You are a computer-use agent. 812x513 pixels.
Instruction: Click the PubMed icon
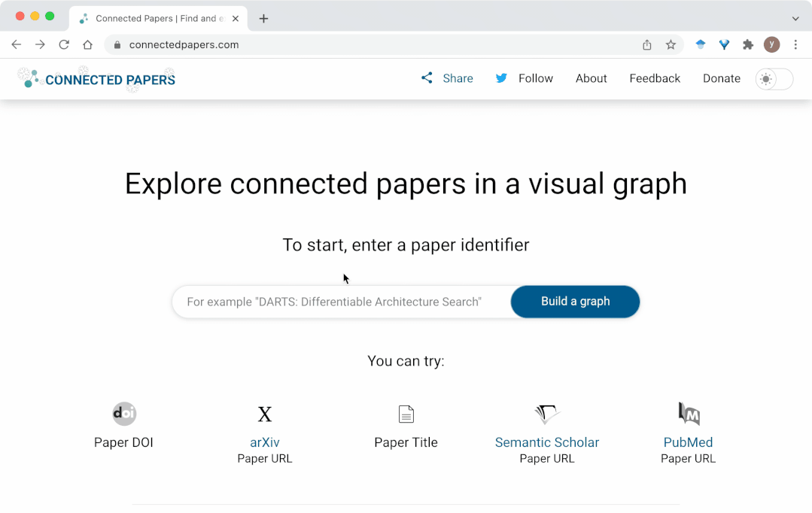tap(688, 414)
